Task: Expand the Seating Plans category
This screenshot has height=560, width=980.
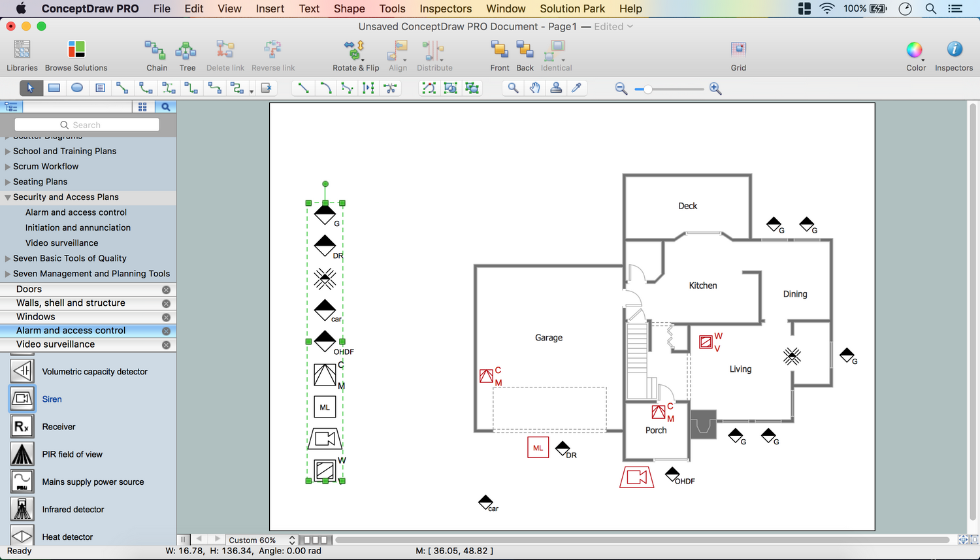Action: tap(8, 182)
